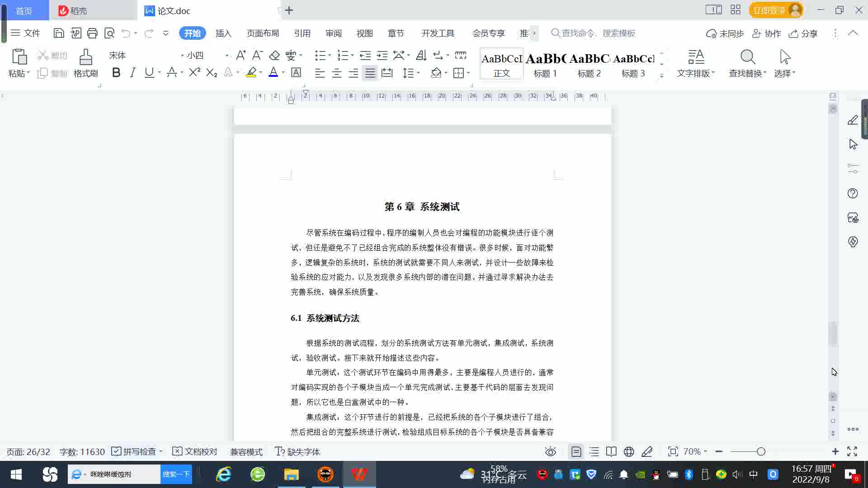This screenshot has height=488, width=868.
Task: Apply superscript X² formatting
Action: 195,72
